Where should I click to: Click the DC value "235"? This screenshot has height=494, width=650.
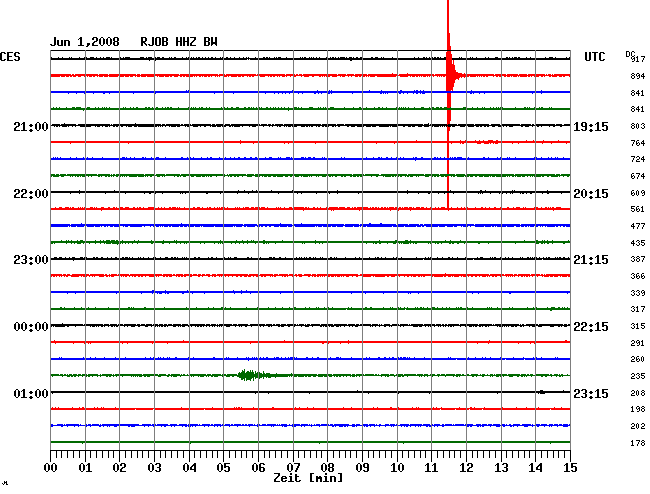[x=638, y=376]
